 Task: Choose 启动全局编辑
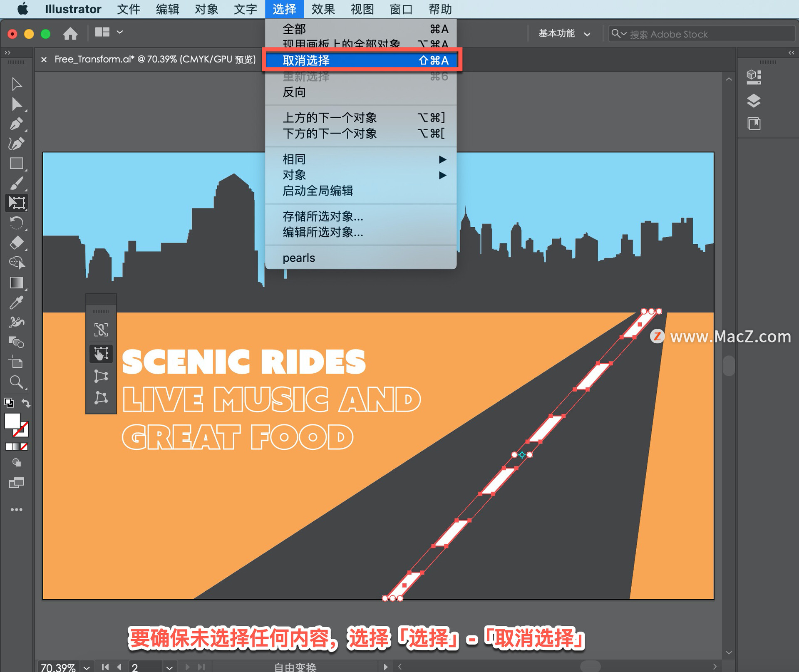tap(361, 191)
